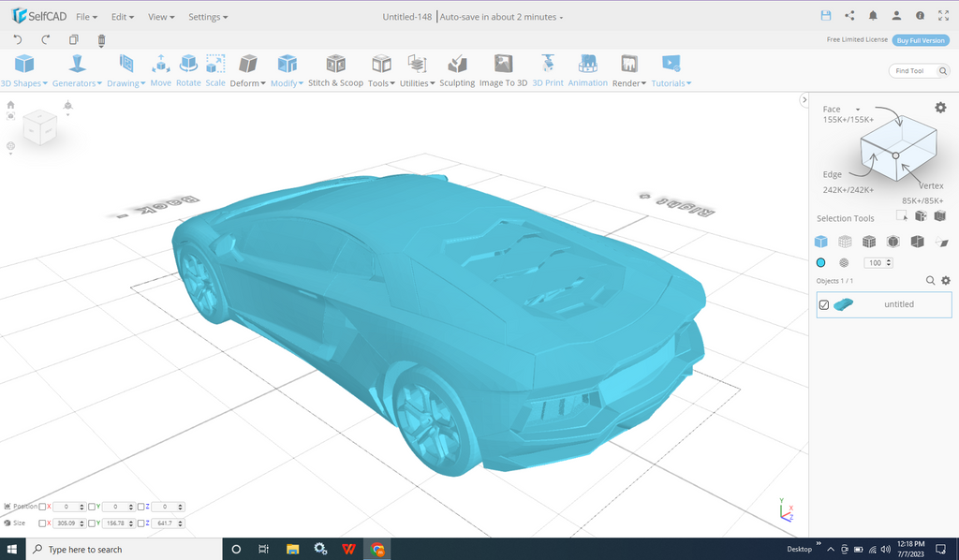
Task: Click the Buy Full Version button
Action: (x=920, y=39)
